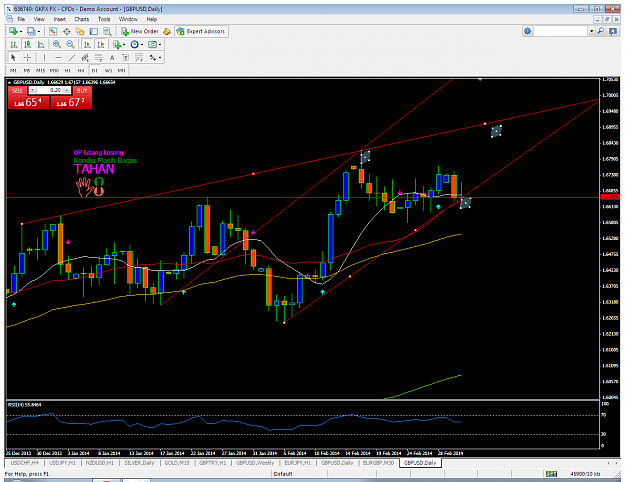Activate the crosshair cursor mode
The height and width of the screenshot is (482, 625).
(x=27, y=58)
